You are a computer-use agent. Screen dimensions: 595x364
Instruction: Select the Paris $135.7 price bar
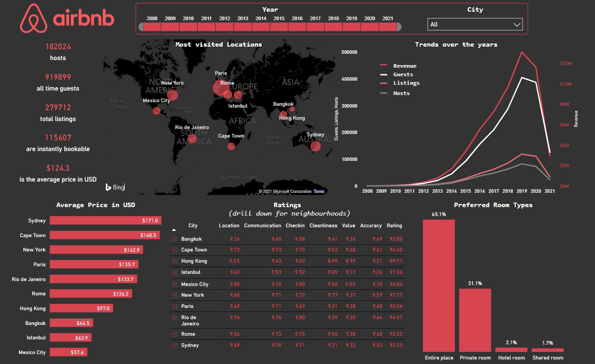pos(94,264)
